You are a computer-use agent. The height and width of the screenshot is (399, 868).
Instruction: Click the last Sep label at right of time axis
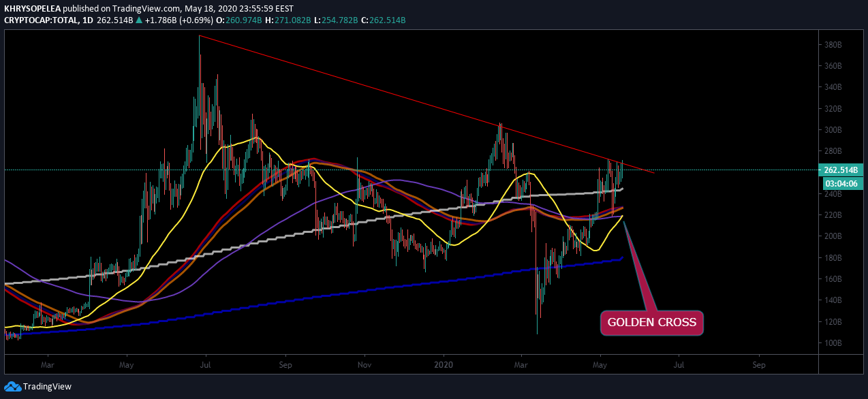click(759, 365)
